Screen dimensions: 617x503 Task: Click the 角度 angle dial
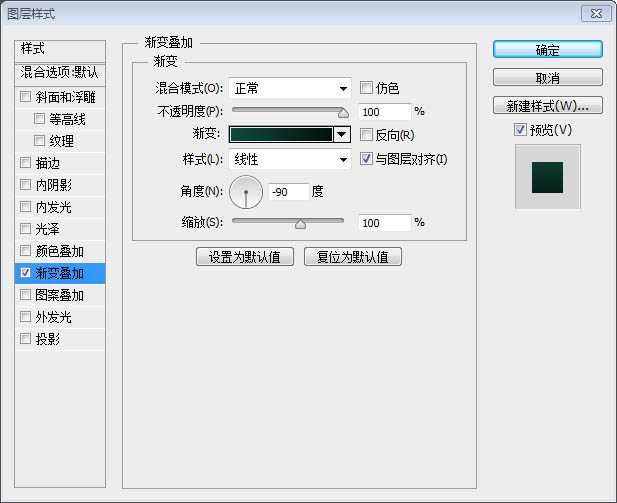(x=246, y=192)
